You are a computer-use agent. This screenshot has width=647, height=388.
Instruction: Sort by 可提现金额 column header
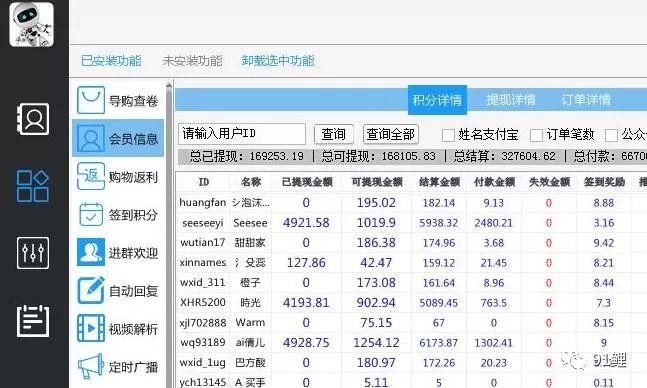[x=376, y=182]
